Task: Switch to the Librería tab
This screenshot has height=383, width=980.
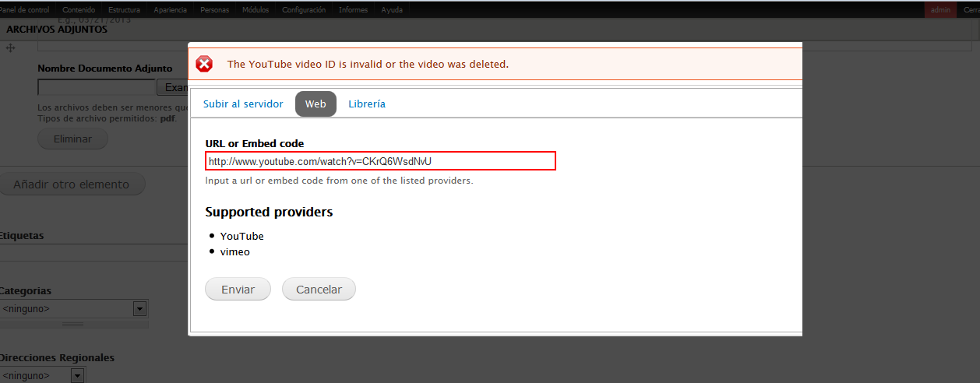Action: click(x=367, y=104)
